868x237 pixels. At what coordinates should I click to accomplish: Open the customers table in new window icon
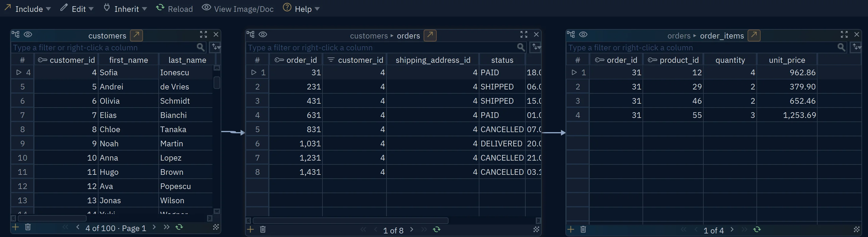click(136, 35)
